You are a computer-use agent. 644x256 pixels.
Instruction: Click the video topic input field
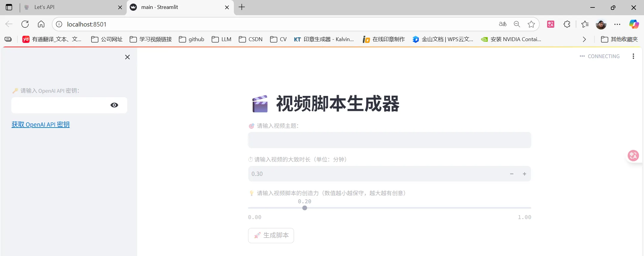coord(389,140)
